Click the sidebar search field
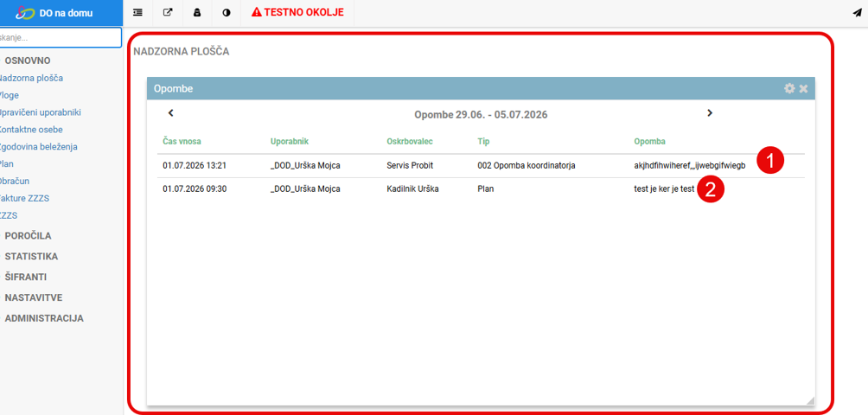The image size is (868, 415). 60,38
